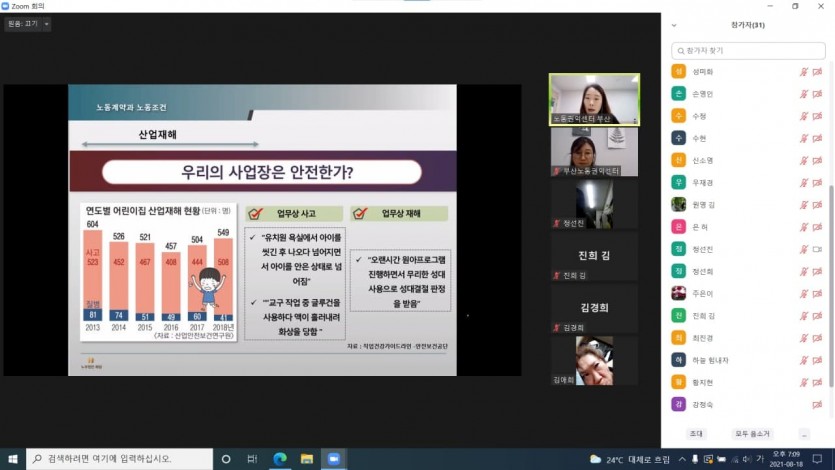Click the 모두 음소거 button

pyautogui.click(x=752, y=434)
